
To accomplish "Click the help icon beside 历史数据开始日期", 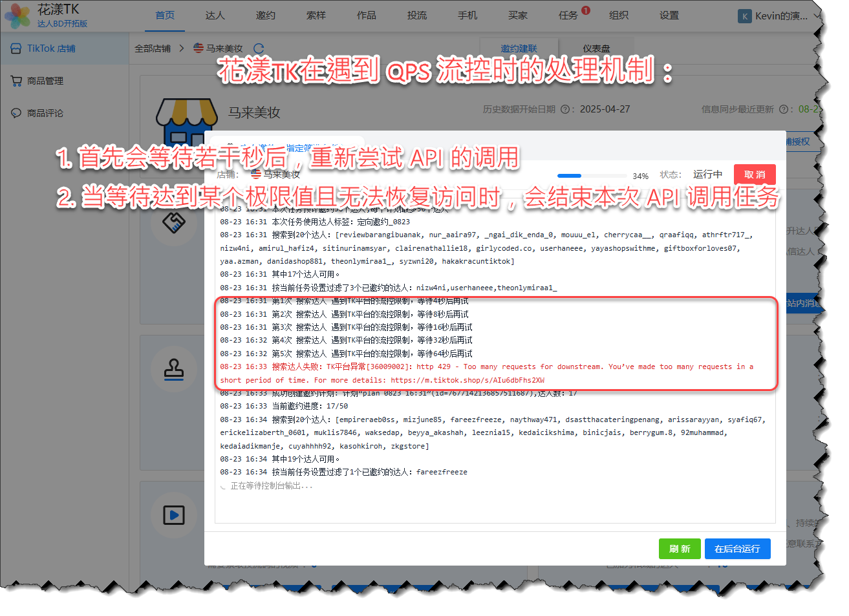I will coord(564,110).
